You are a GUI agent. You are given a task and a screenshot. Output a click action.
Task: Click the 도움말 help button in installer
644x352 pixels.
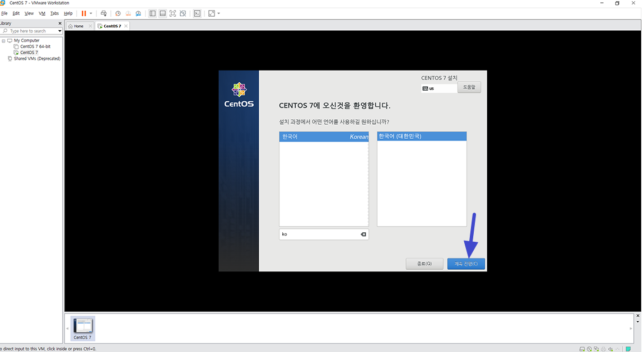(469, 87)
